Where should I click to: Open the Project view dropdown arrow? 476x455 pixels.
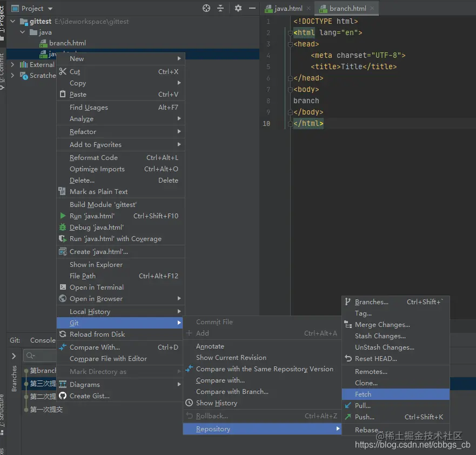click(50, 9)
